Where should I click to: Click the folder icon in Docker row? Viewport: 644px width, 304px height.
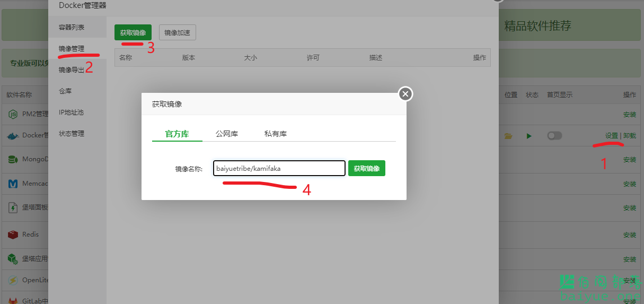508,136
